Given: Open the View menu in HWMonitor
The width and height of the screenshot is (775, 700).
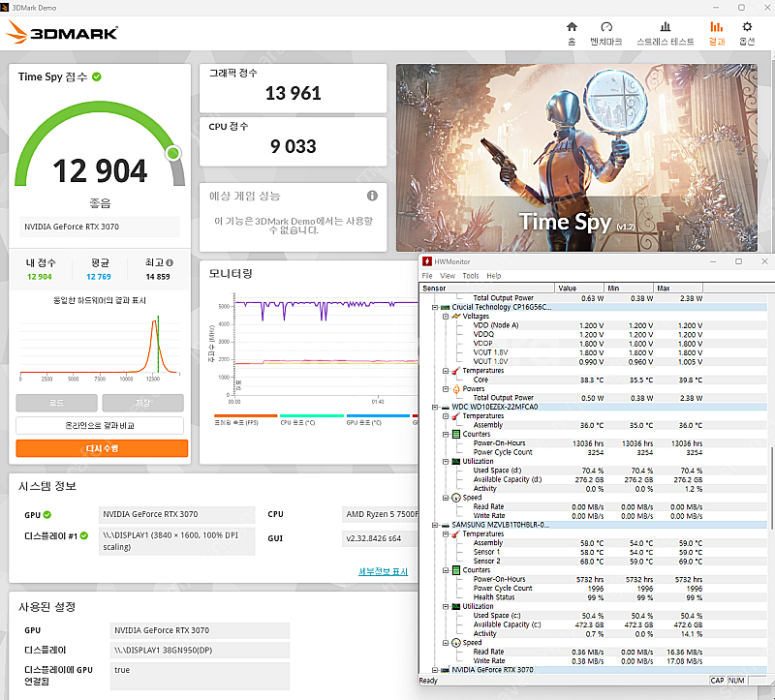Looking at the screenshot, I should [448, 276].
